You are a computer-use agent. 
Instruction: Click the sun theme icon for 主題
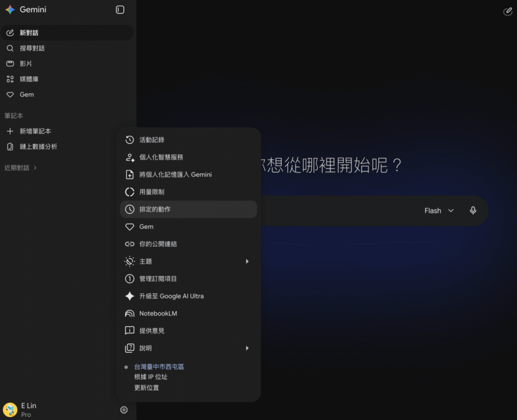(x=130, y=261)
